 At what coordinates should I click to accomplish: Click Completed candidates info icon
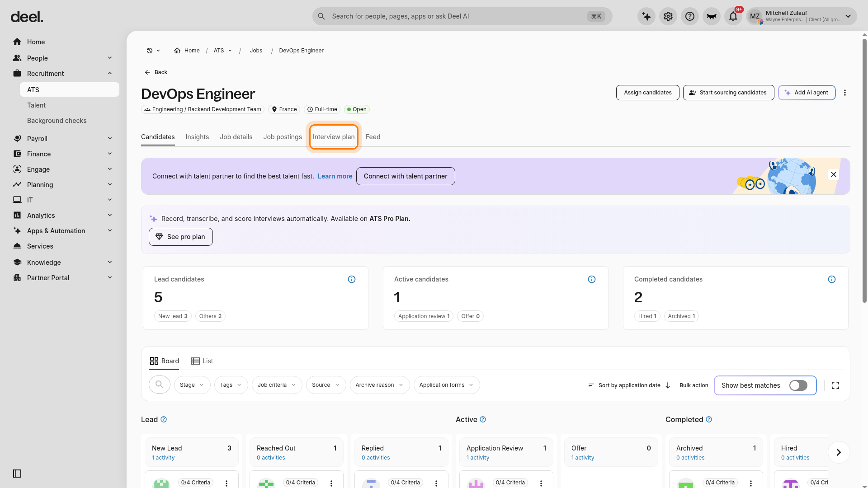click(832, 279)
